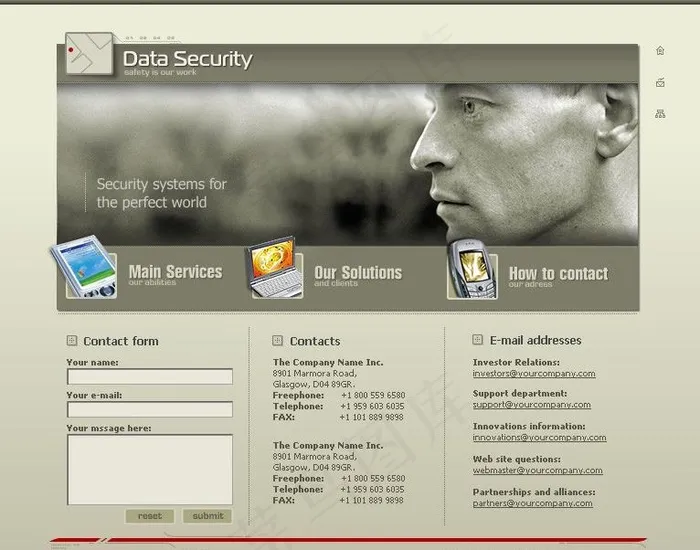Click the laptop icon for Our Solutions
This screenshot has height=550, width=700.
pos(274,267)
